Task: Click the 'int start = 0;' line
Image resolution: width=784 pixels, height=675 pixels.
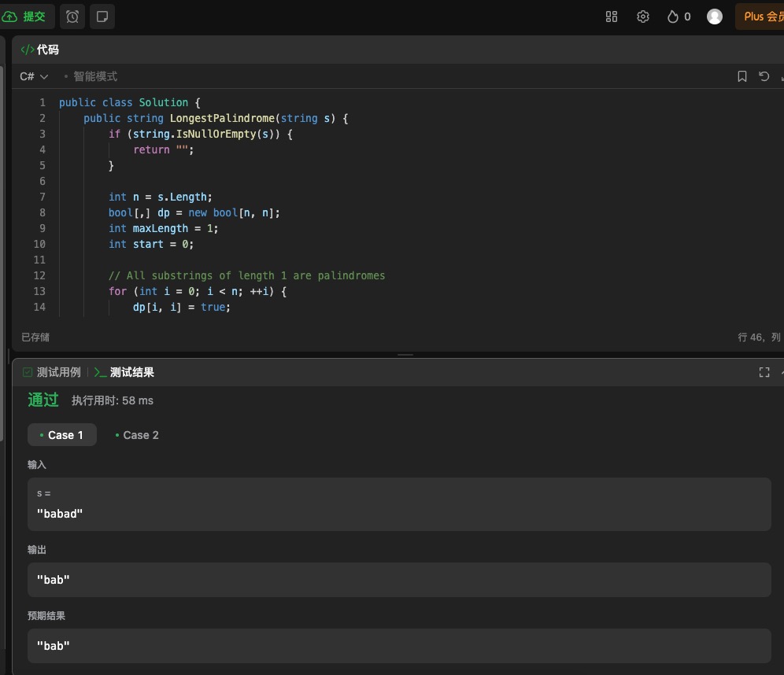Action: (x=151, y=244)
